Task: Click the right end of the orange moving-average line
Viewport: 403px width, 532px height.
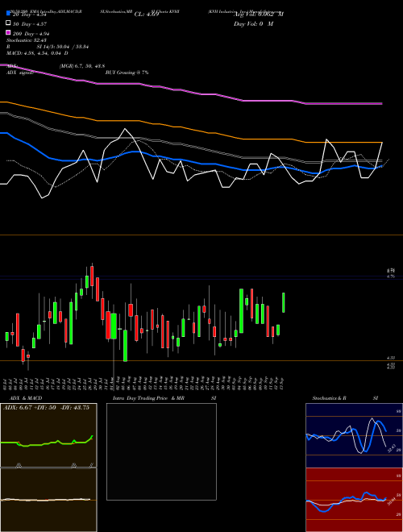Action: pos(382,143)
